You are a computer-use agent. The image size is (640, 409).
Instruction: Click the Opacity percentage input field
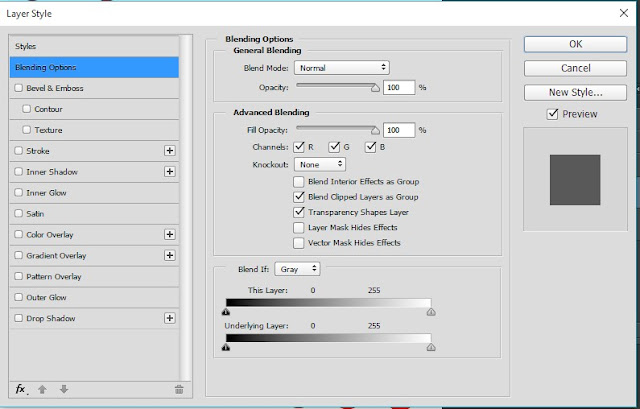click(x=399, y=87)
